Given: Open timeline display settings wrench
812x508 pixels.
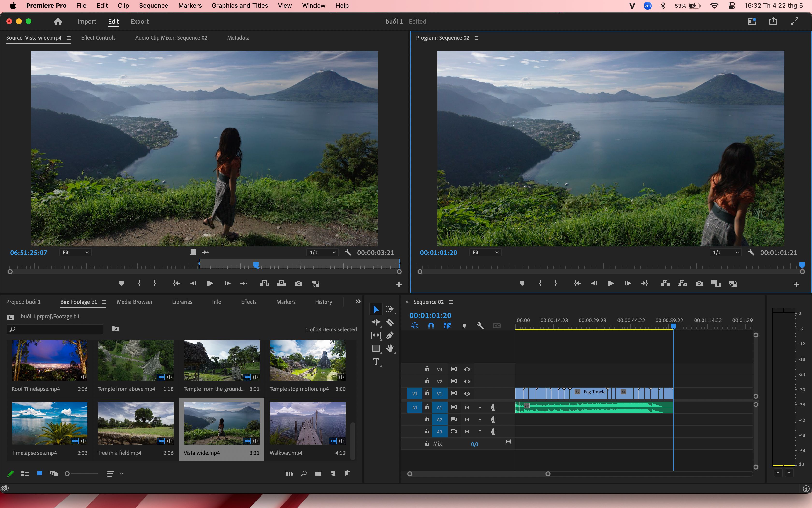Looking at the screenshot, I should tap(480, 326).
